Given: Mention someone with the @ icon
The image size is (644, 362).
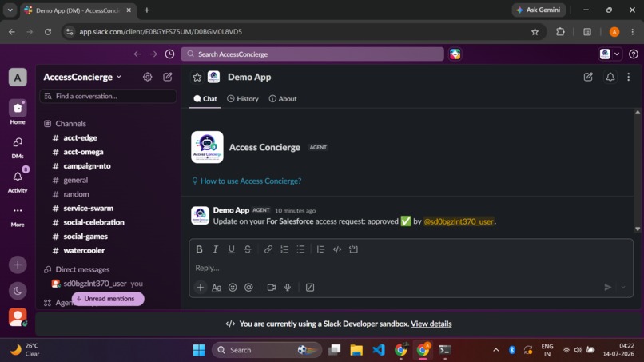Looking at the screenshot, I should click(x=248, y=287).
